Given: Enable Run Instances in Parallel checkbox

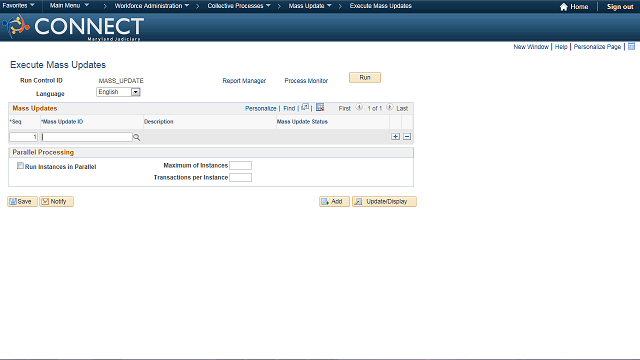Looking at the screenshot, I should 20,166.
